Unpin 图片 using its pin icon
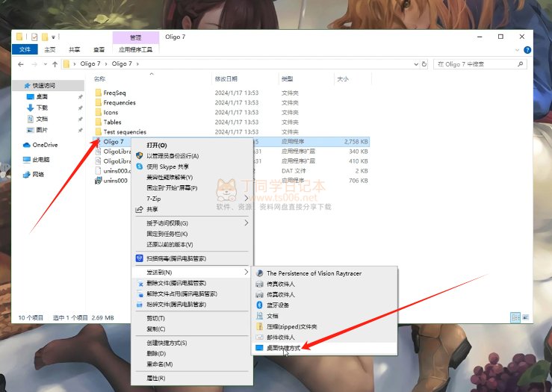The width and height of the screenshot is (552, 392). [x=80, y=130]
